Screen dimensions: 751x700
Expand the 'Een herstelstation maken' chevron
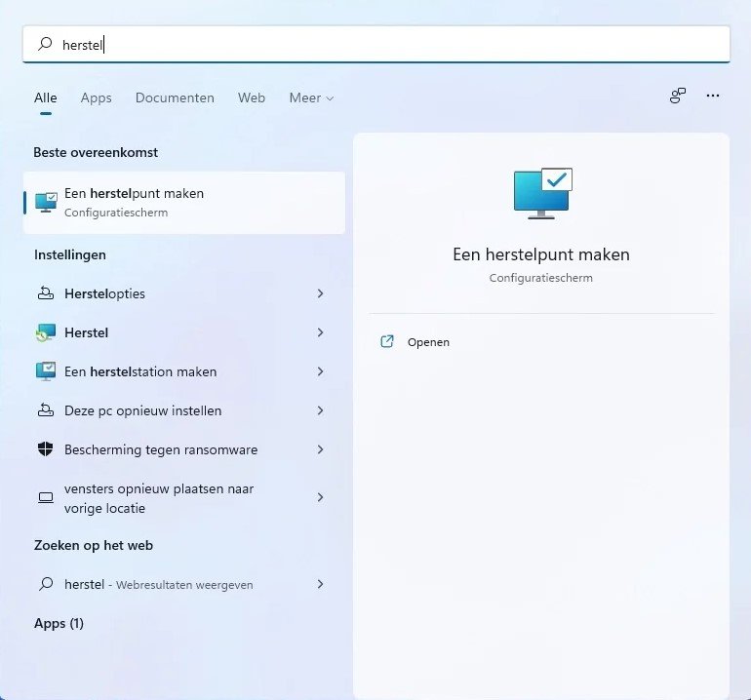click(x=321, y=371)
